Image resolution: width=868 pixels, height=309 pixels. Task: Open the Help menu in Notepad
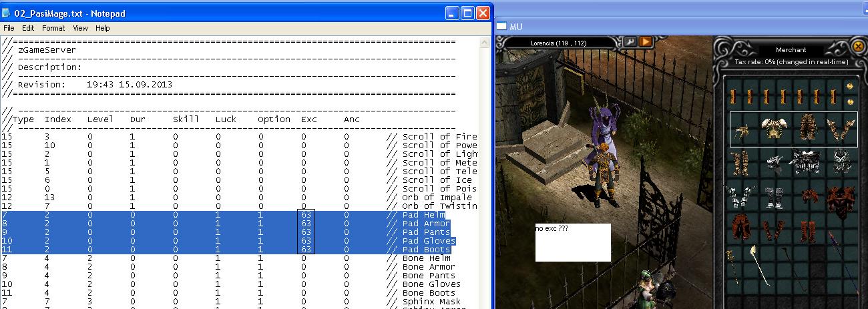click(102, 28)
